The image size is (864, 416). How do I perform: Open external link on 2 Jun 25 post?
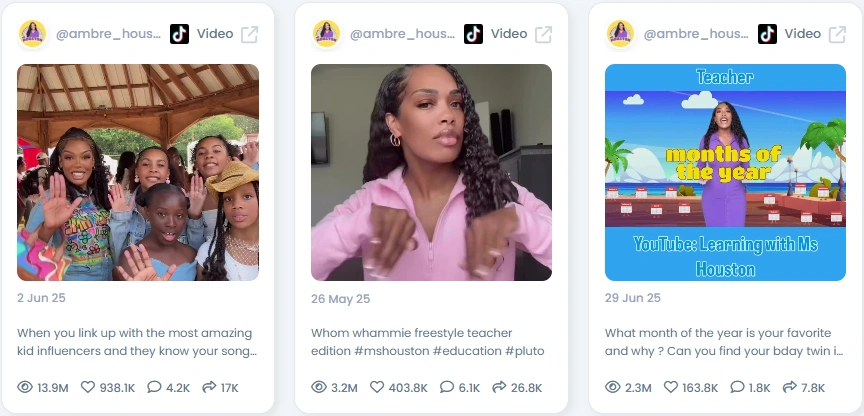250,34
